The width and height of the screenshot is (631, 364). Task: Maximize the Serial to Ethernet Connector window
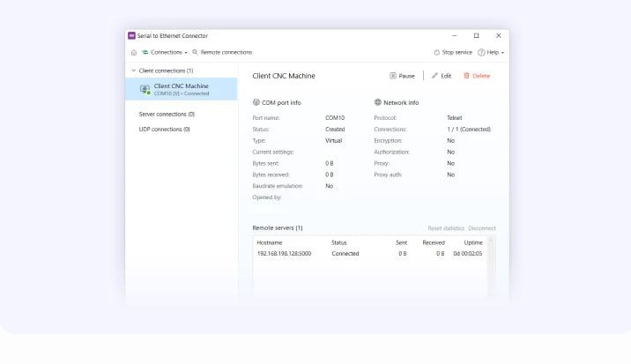(477, 36)
